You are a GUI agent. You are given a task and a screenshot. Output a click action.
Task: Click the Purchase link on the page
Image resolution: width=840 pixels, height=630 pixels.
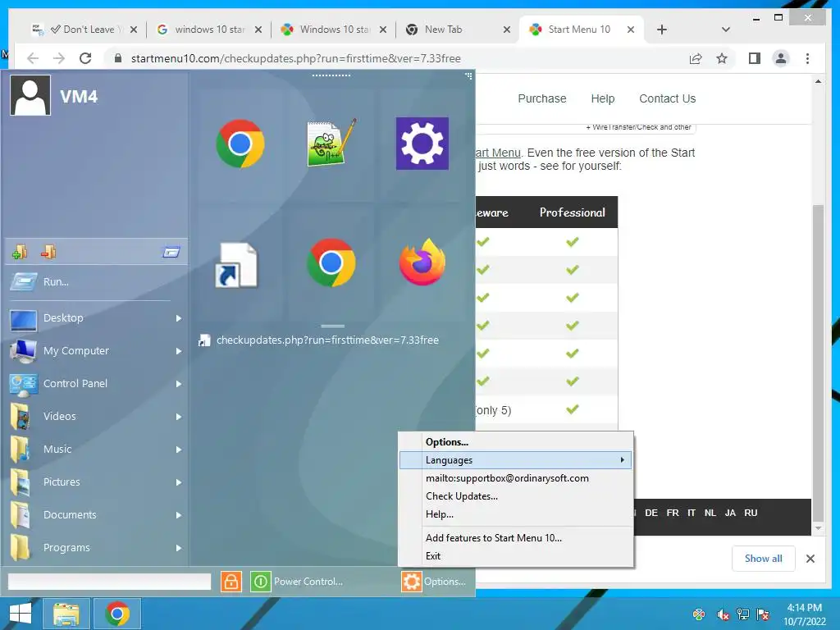[541, 98]
